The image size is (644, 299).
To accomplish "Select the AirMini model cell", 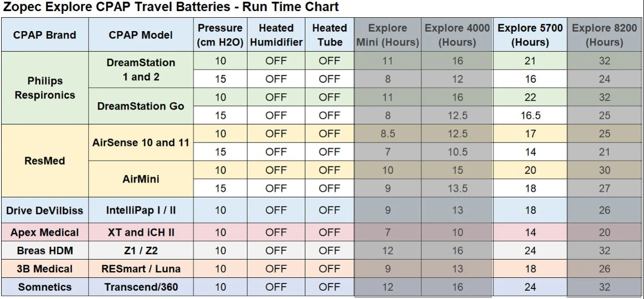I will 141,179.
